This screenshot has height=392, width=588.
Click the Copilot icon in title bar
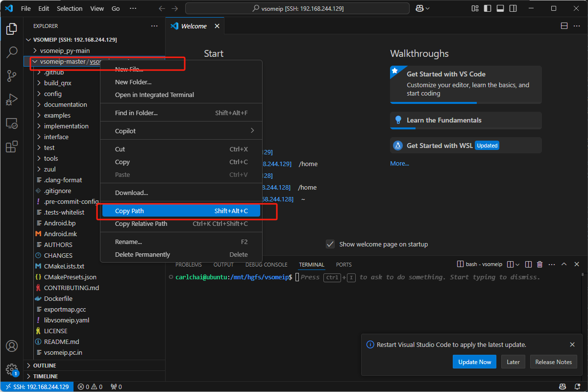click(419, 8)
